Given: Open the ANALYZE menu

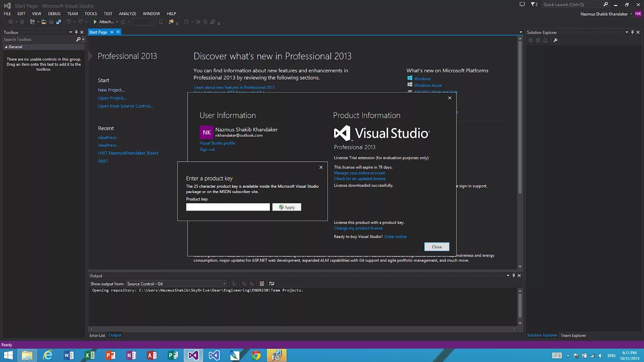Looking at the screenshot, I should pos(128,14).
